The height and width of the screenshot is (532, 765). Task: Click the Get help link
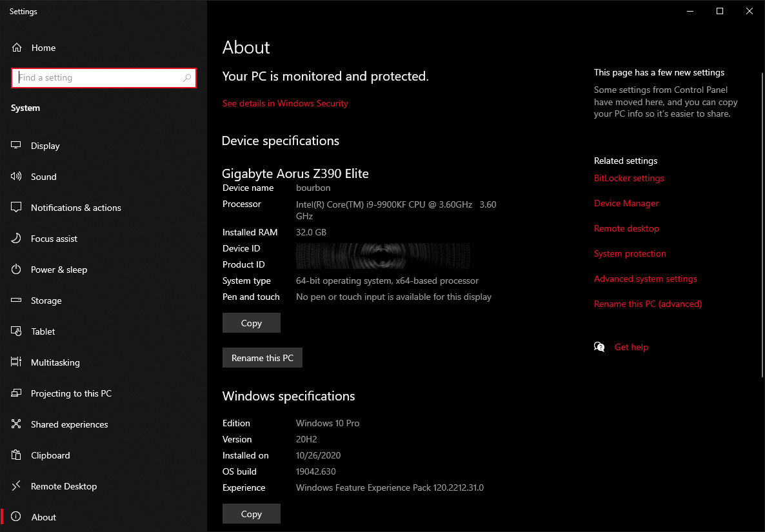pyautogui.click(x=631, y=347)
